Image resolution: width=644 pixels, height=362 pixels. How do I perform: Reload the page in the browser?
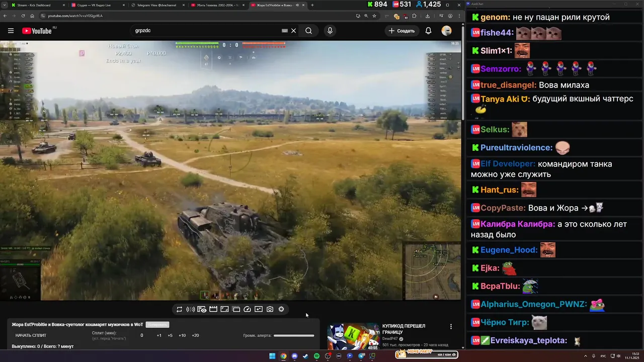coord(23,16)
